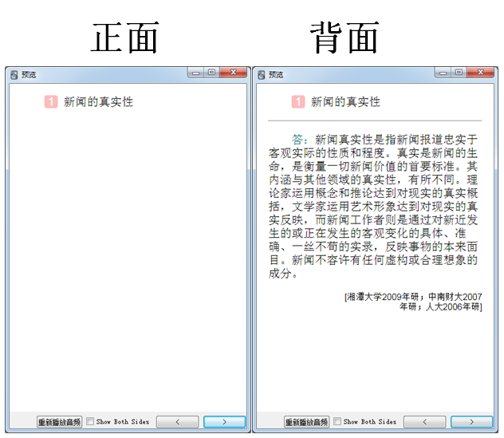The image size is (504, 438).
Task: Maximize the left preview window
Action: 211,73
